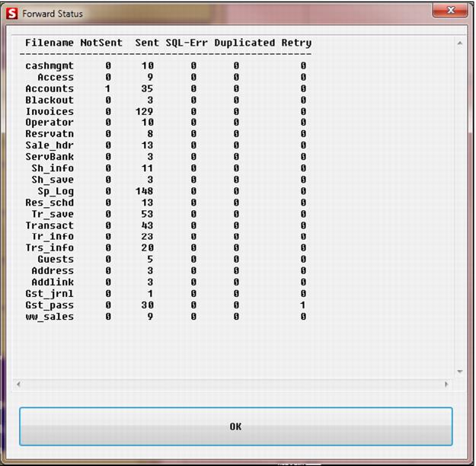Click the Duplicated column header
Screen dimensions: 476x466
click(244, 43)
